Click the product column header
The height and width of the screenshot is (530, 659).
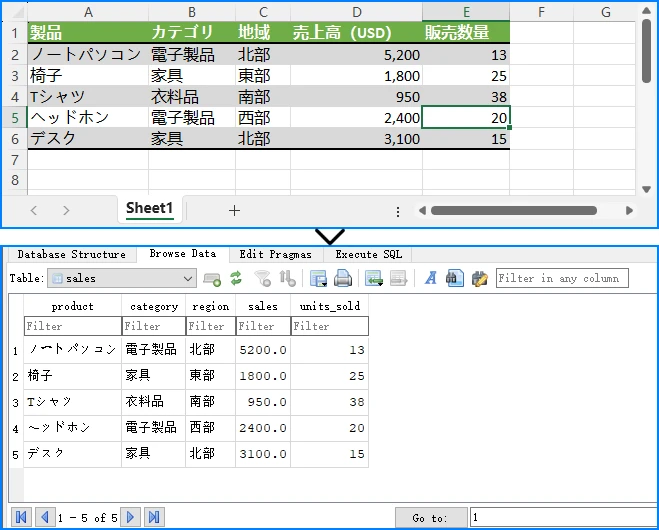tap(73, 306)
